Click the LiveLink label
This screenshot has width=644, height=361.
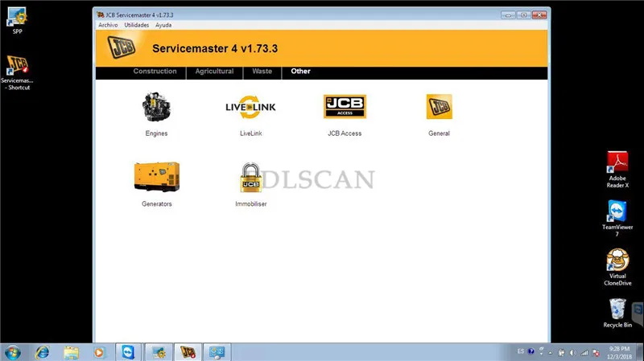pos(251,133)
